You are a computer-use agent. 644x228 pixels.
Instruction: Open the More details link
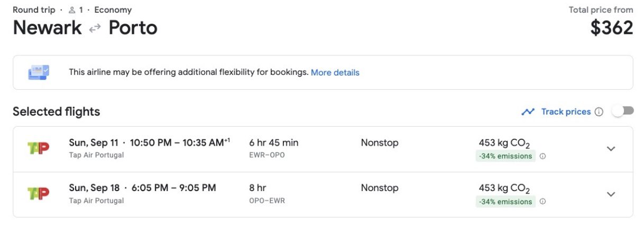point(335,72)
